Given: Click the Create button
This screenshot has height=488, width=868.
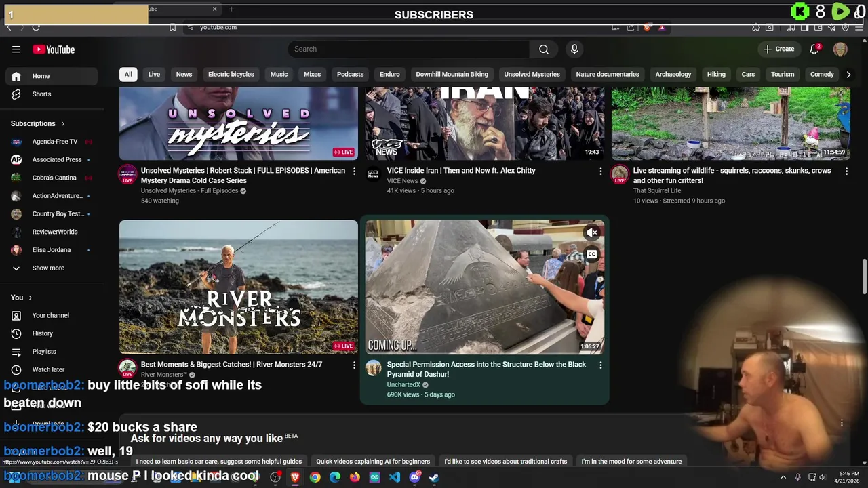Looking at the screenshot, I should pyautogui.click(x=778, y=49).
